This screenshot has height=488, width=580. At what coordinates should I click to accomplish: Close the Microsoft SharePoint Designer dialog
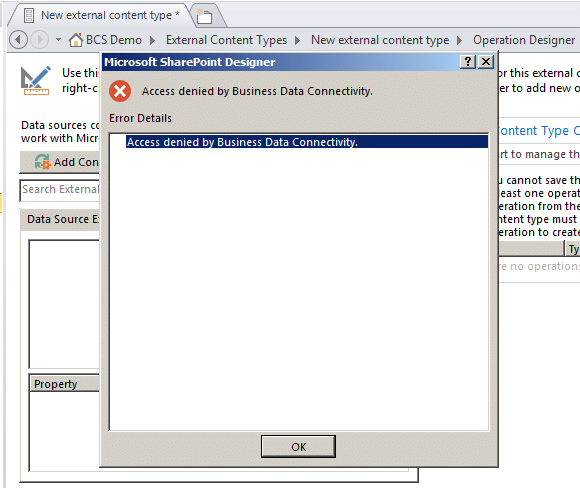coord(486,61)
